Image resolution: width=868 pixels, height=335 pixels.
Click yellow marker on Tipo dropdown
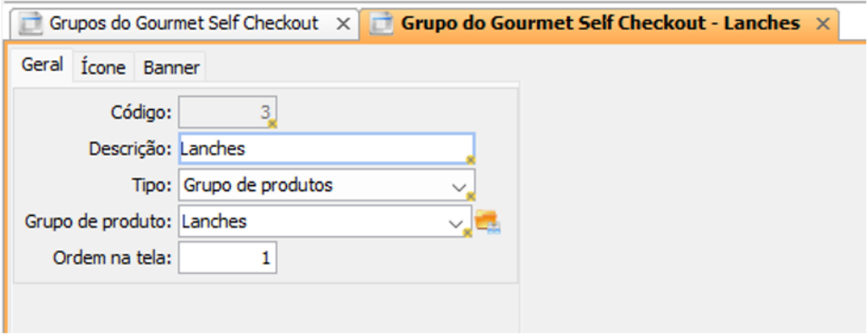click(x=470, y=196)
